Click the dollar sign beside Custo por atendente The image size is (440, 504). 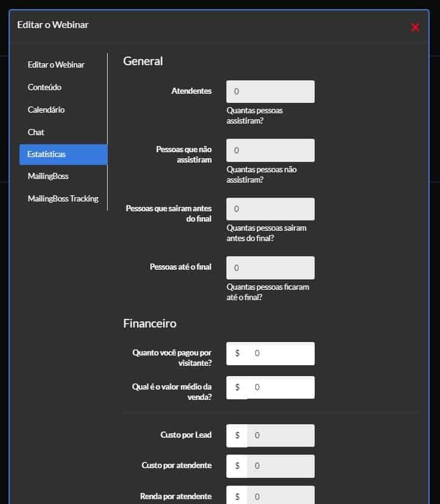click(x=237, y=466)
